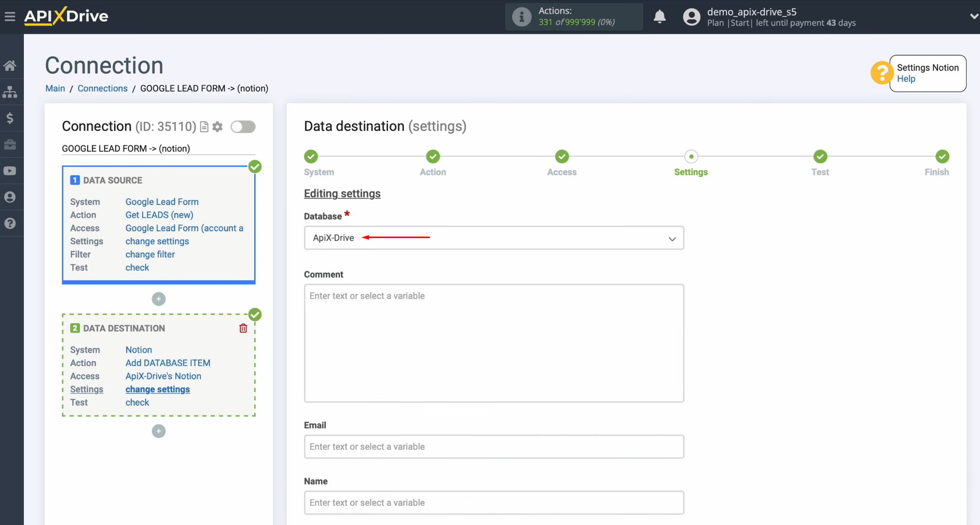Open the Home sidebar icon

pyautogui.click(x=10, y=65)
